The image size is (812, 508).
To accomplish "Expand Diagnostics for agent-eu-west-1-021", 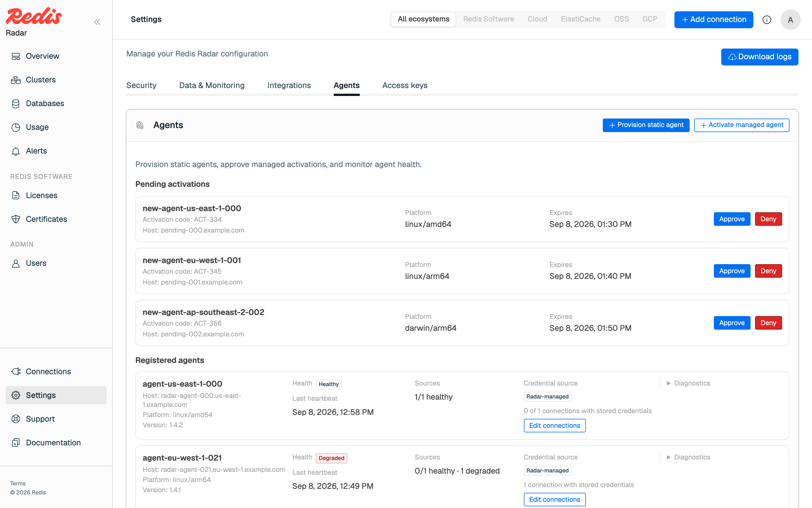I will point(689,457).
